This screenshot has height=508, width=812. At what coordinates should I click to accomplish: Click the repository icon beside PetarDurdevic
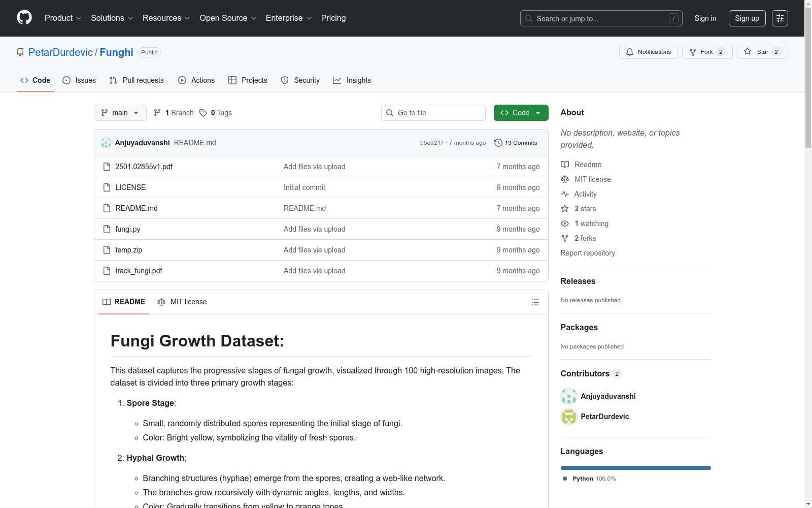[x=20, y=52]
